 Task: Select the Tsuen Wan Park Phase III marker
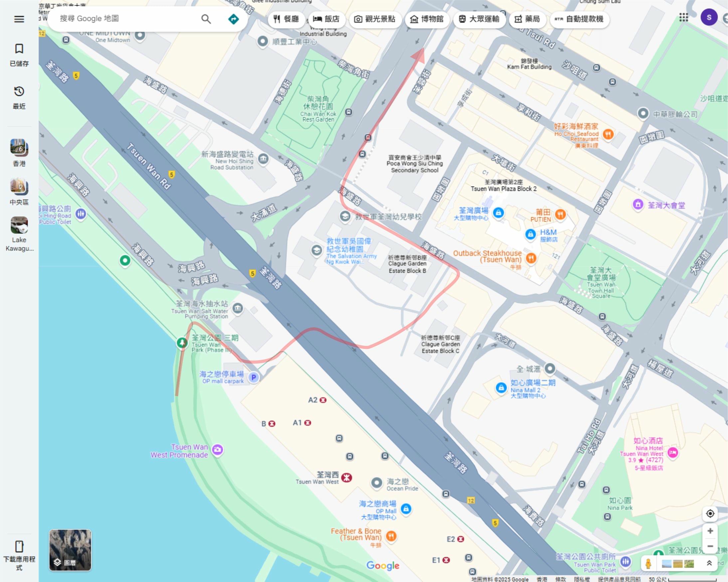tap(182, 343)
